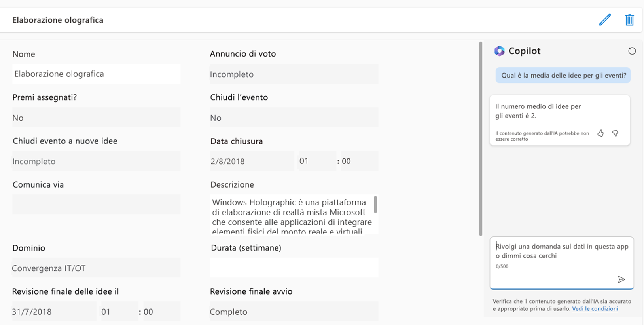
Task: Click the Durata (settimane) field
Action: (x=294, y=268)
